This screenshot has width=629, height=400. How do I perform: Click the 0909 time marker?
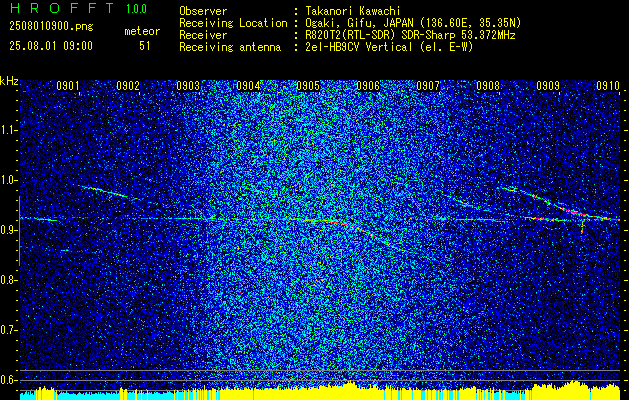point(548,86)
